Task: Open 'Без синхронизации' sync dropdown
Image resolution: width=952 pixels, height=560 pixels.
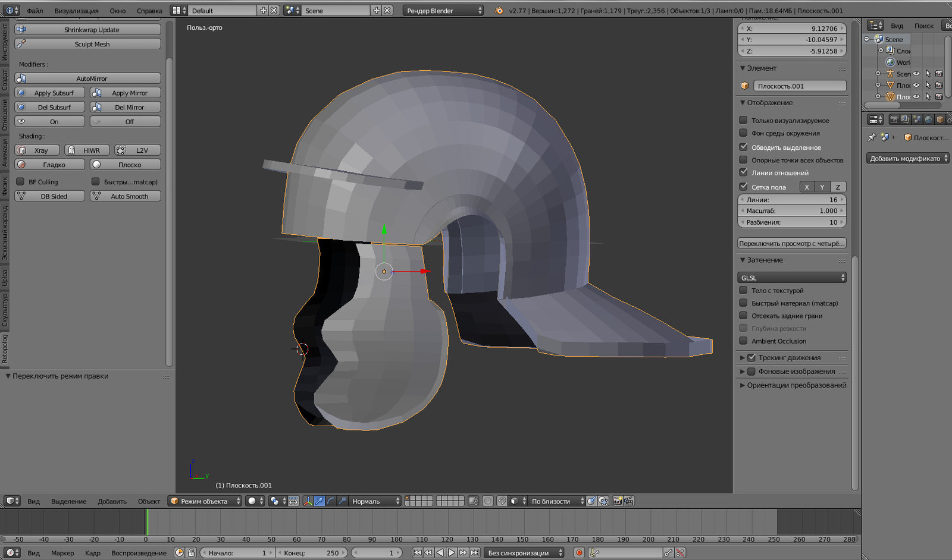Action: click(524, 553)
